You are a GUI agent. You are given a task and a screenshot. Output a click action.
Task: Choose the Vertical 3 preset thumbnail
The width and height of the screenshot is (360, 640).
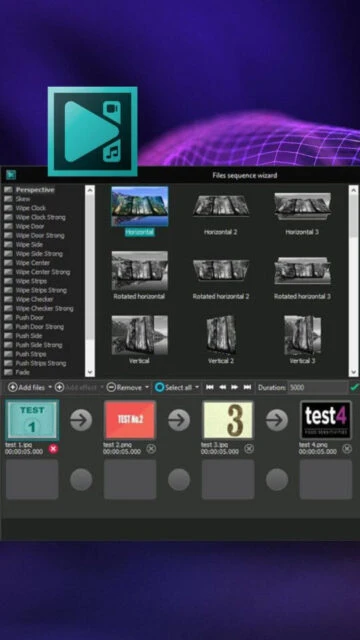(x=302, y=335)
